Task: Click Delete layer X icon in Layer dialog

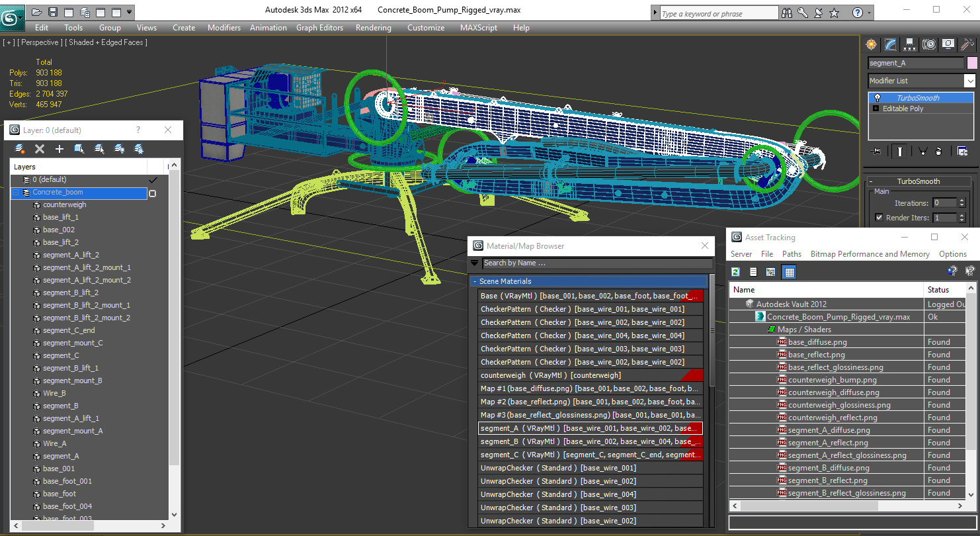Action: (x=40, y=149)
